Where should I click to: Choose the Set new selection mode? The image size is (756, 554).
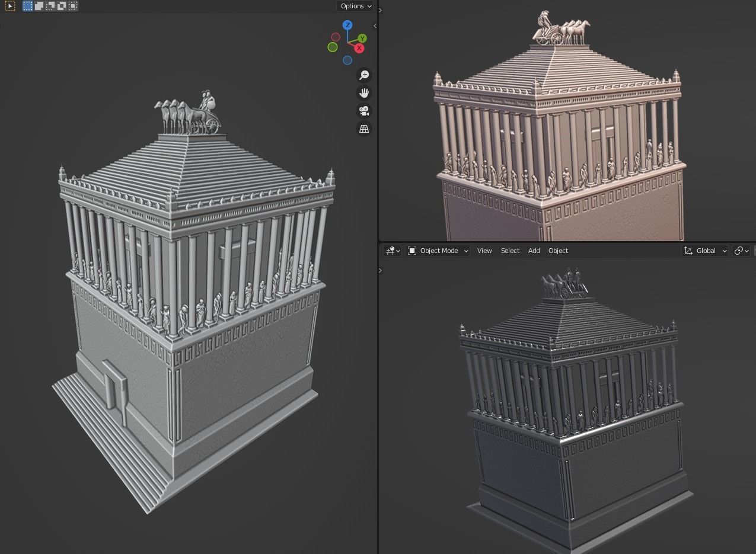[x=28, y=6]
